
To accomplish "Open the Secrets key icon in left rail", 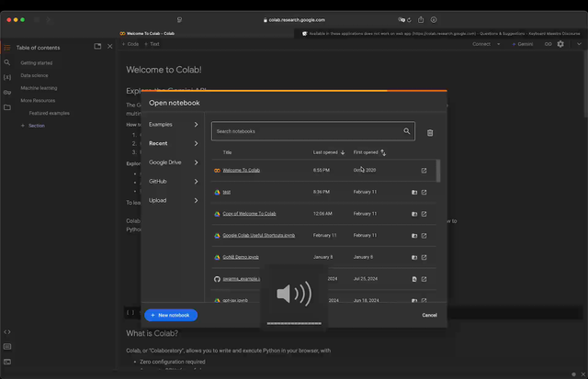I will coord(7,92).
